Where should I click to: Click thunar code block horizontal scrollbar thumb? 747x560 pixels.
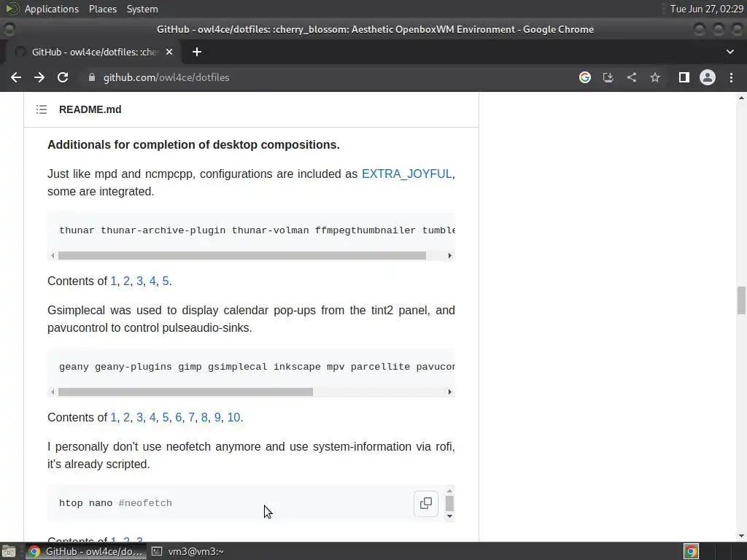click(242, 256)
